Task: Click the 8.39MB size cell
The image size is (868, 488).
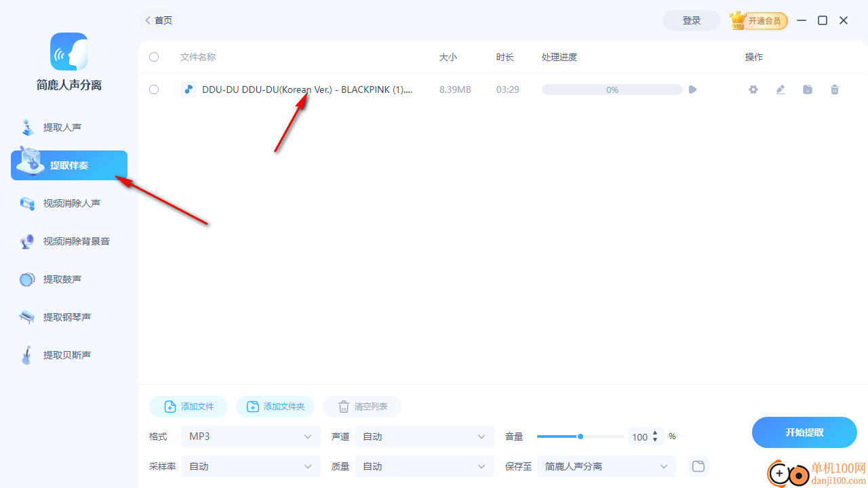Action: (x=455, y=89)
